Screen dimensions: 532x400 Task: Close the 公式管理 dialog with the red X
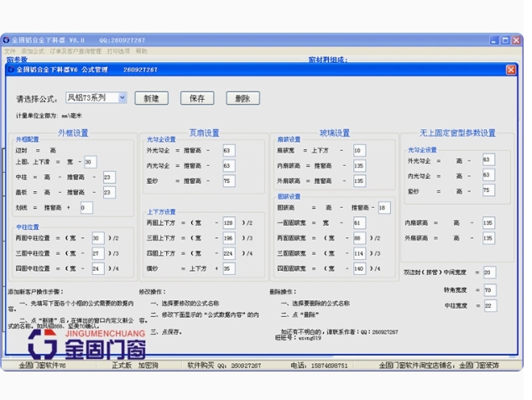(x=511, y=70)
